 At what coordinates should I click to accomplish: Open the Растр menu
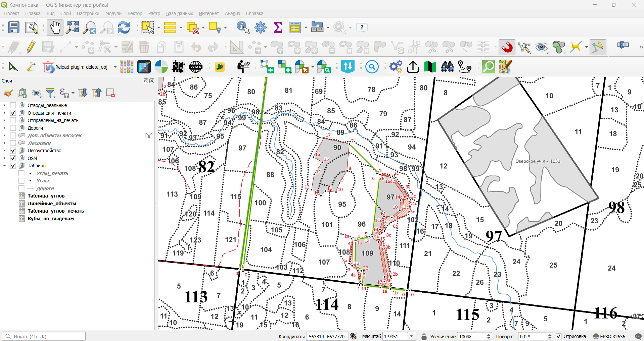point(154,13)
